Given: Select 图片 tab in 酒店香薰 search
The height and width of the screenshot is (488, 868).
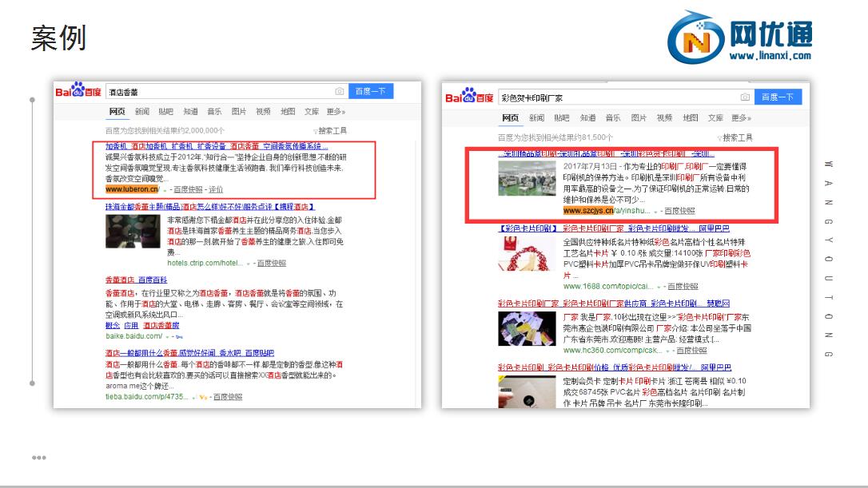Looking at the screenshot, I should click(239, 112).
